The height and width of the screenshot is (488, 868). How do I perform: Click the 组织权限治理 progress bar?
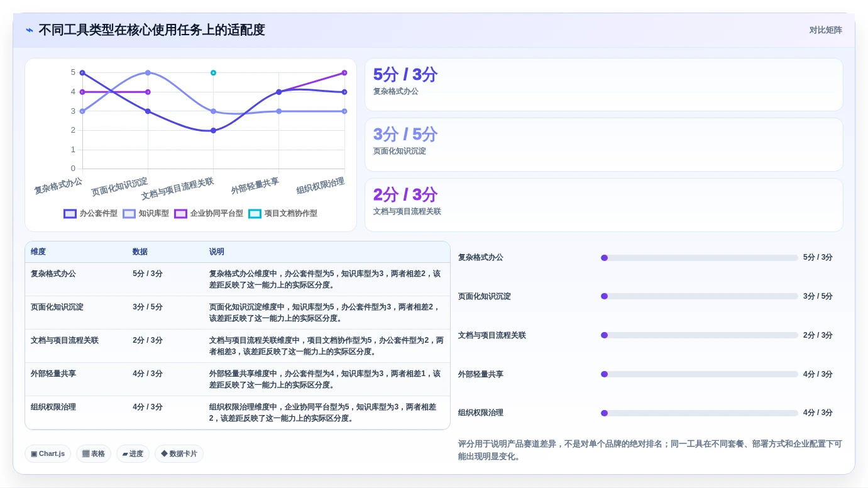point(699,413)
